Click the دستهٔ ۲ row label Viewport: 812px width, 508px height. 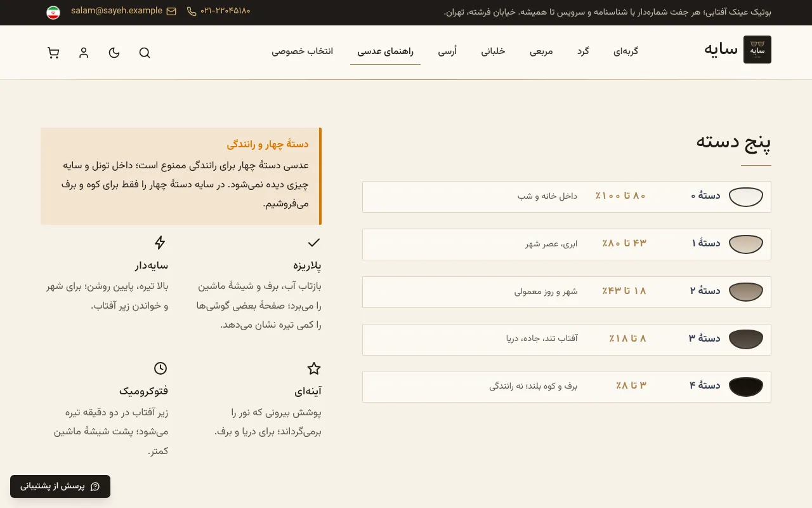[x=705, y=291]
